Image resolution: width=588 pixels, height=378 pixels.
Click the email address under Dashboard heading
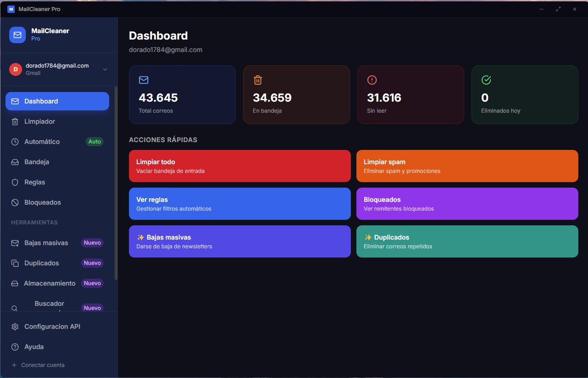[166, 50]
